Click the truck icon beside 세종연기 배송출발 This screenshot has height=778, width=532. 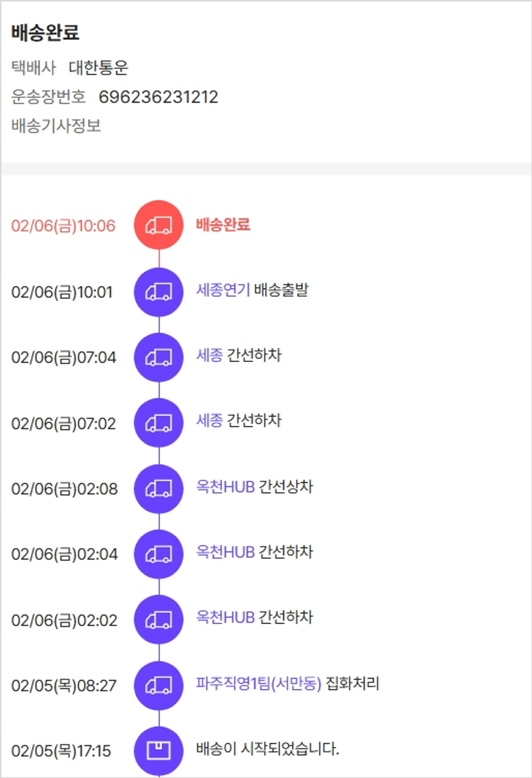pyautogui.click(x=159, y=291)
